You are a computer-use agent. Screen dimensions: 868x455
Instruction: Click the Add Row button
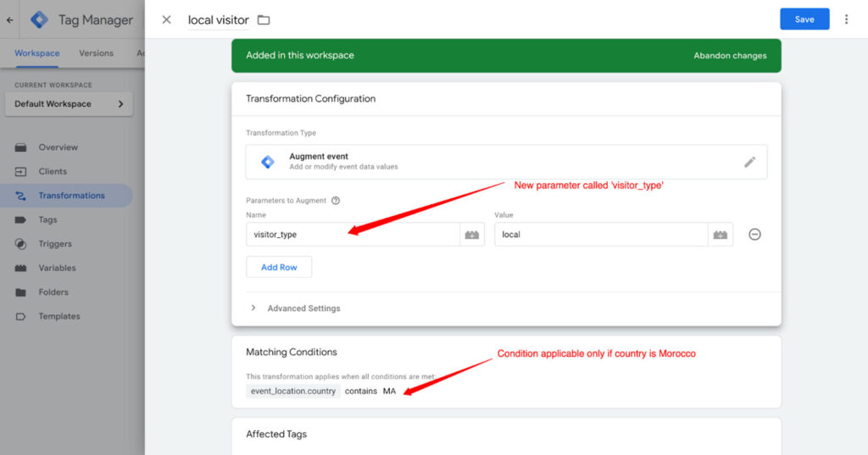tap(279, 267)
